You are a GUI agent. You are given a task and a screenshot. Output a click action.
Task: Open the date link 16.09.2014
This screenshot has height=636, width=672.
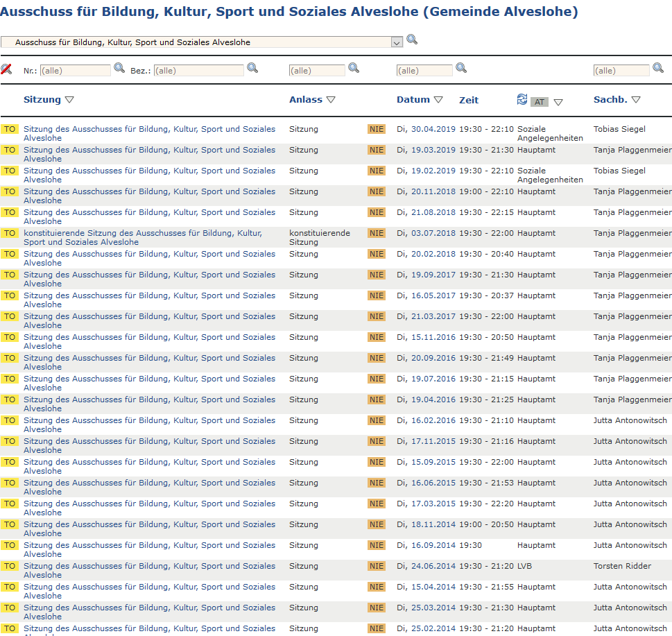(x=433, y=545)
